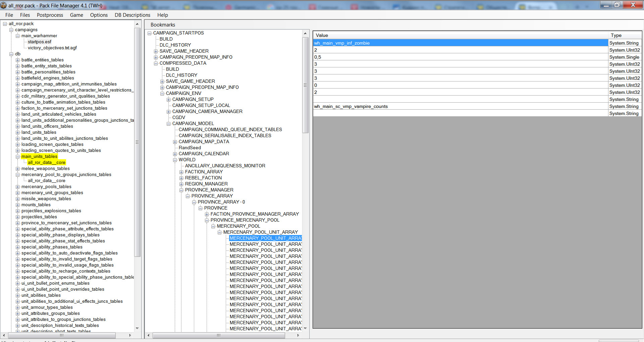Select RandSeed node
The height and width of the screenshot is (342, 644).
click(x=190, y=148)
